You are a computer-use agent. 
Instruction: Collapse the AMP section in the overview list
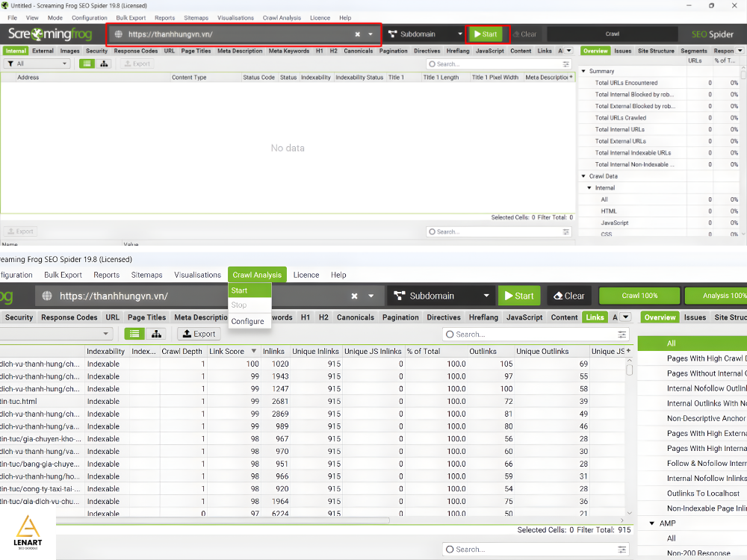pyautogui.click(x=652, y=523)
